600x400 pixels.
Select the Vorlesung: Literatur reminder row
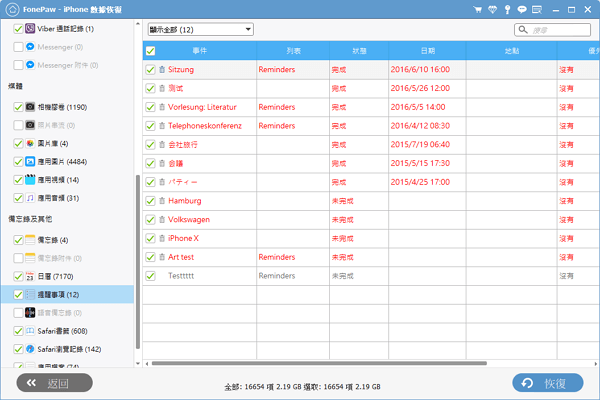(371, 107)
